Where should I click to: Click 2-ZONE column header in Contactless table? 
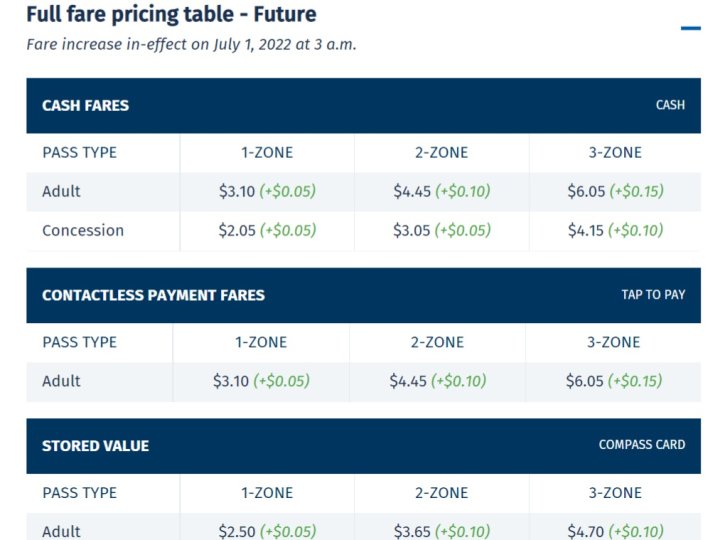click(437, 342)
